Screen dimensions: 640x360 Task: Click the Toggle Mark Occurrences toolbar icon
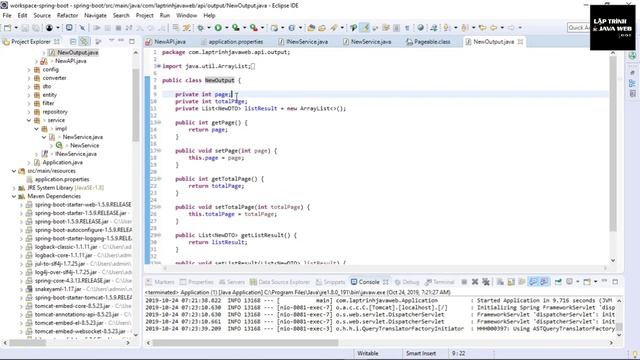click(365, 28)
